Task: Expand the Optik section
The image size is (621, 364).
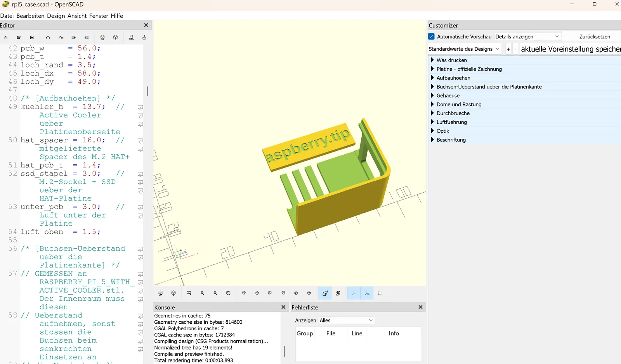Action: coord(432,131)
